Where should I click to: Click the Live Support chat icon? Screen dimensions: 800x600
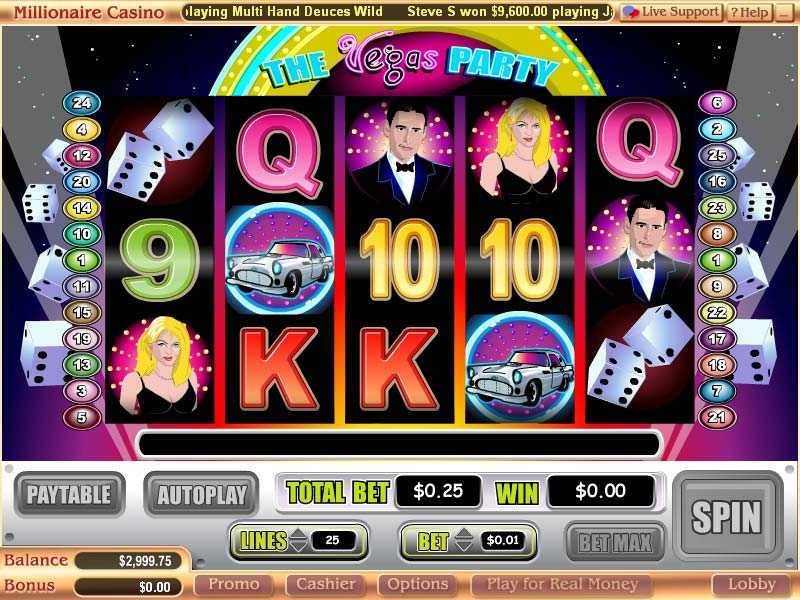click(633, 12)
